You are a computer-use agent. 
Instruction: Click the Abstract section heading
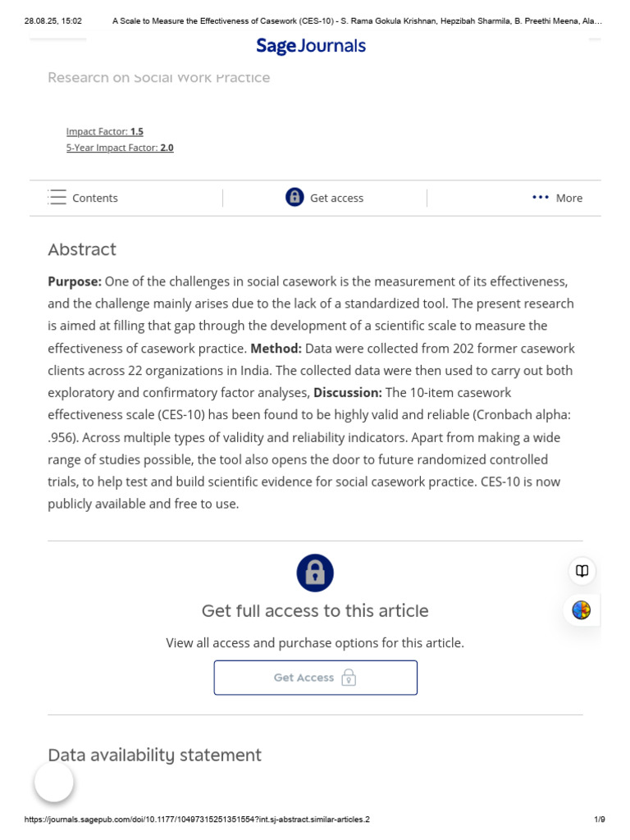(x=82, y=249)
